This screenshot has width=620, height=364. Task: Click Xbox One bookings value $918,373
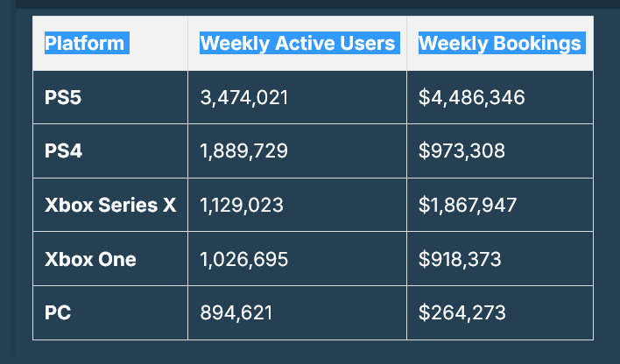pyautogui.click(x=461, y=260)
